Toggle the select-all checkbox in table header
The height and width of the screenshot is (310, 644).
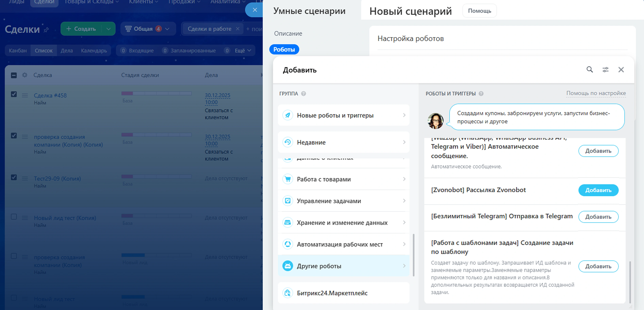coord(14,75)
